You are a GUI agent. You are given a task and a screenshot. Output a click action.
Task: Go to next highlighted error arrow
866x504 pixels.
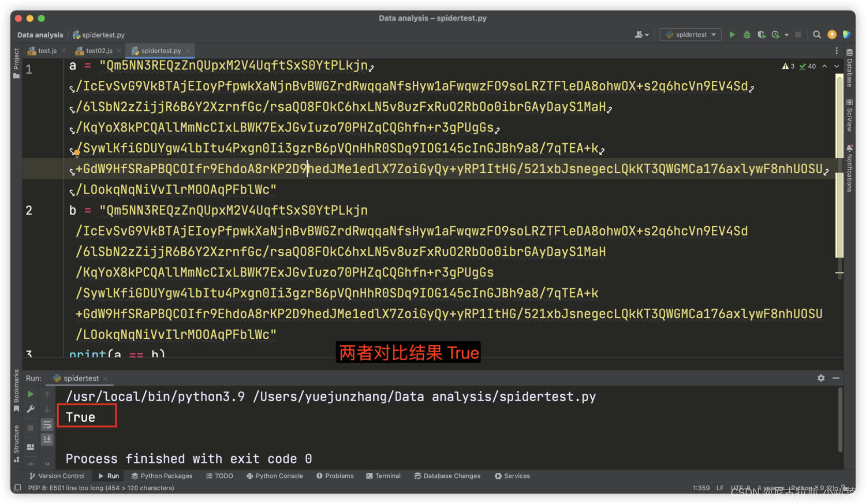837,66
